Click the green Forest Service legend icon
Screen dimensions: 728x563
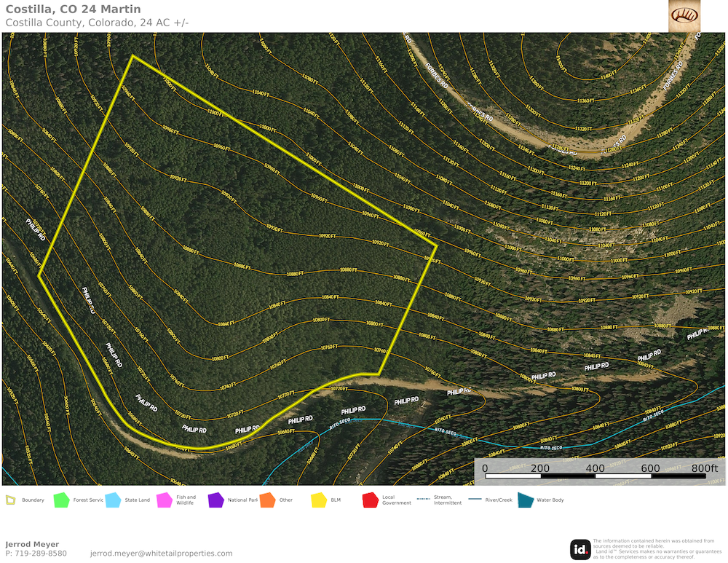pyautogui.click(x=61, y=500)
